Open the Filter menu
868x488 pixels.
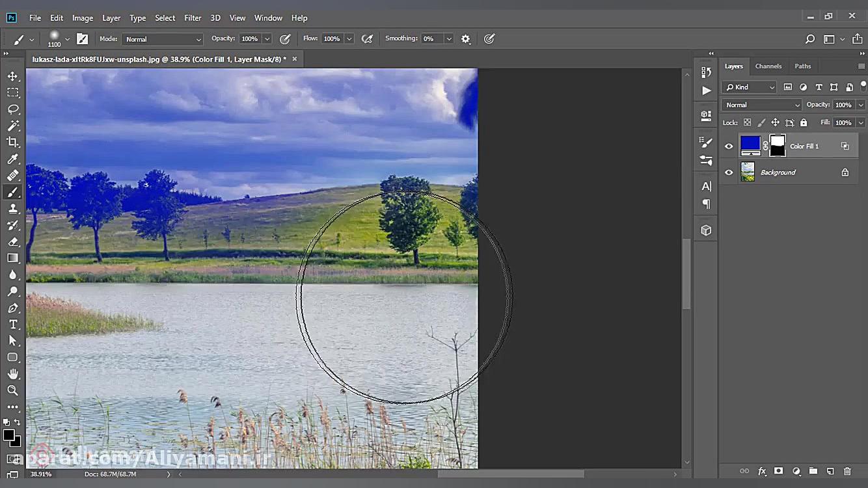193,18
